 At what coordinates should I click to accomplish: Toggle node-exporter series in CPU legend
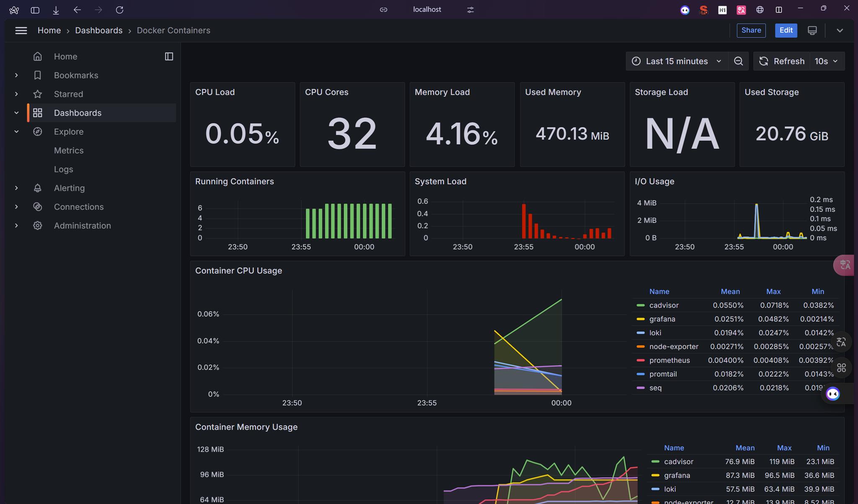[674, 347]
